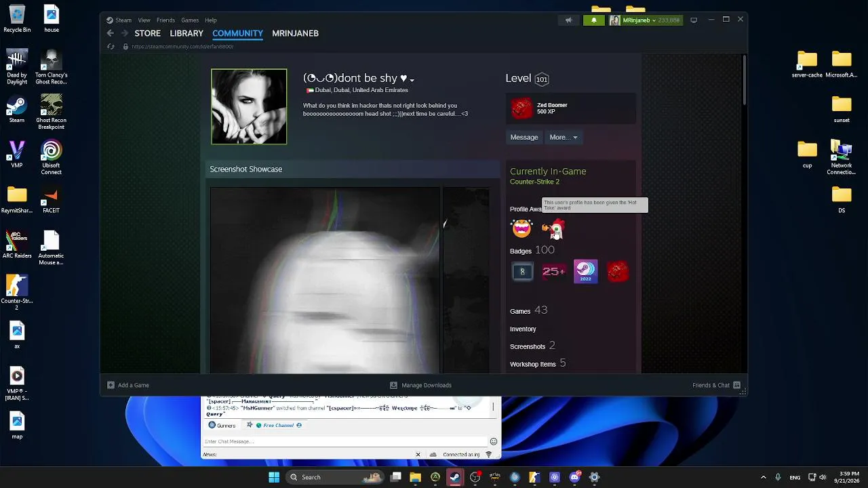
Task: Open File Explorer from the taskbar
Action: tap(416, 477)
